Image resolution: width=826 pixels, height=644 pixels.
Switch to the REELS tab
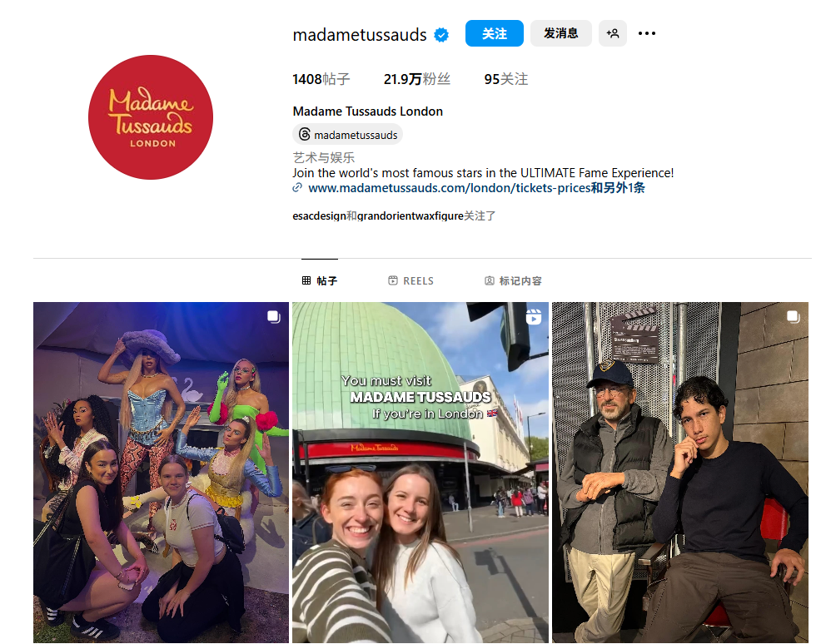tap(411, 280)
